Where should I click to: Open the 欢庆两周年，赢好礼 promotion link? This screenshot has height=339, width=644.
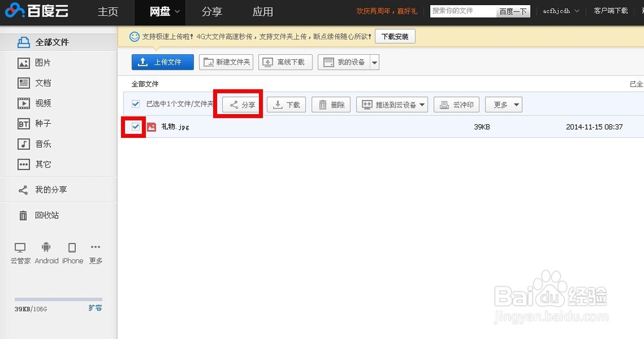[x=386, y=11]
